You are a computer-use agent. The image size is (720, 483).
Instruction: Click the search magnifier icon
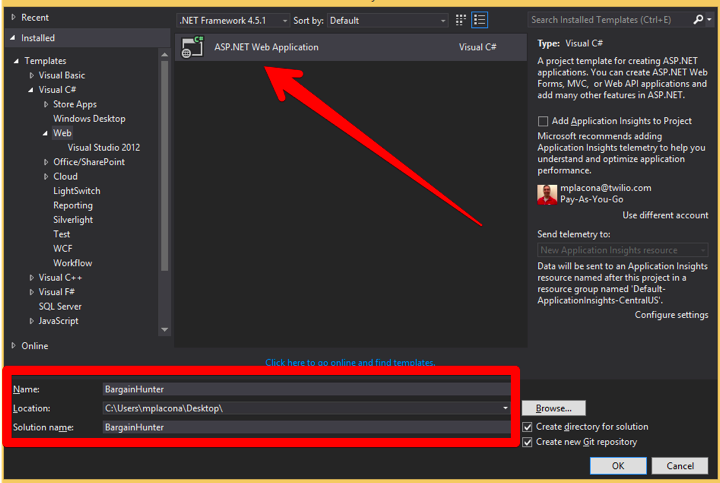click(x=698, y=20)
